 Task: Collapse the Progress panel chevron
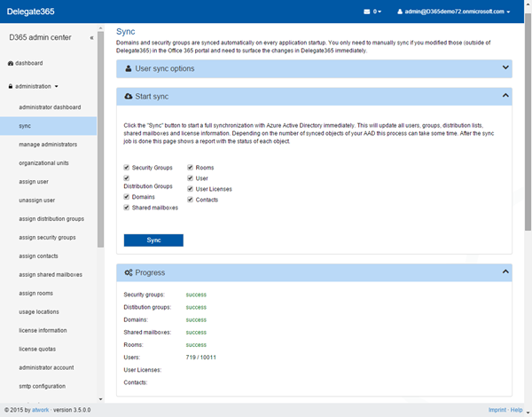coord(505,272)
